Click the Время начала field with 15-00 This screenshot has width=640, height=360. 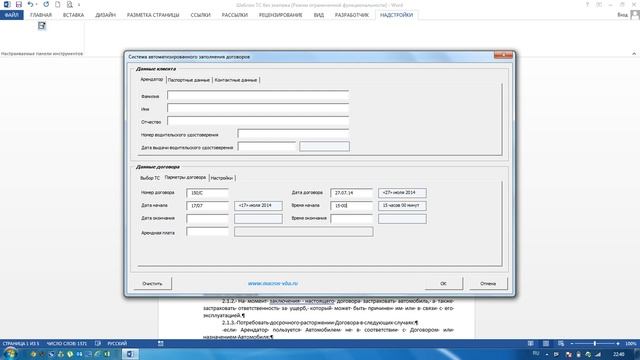351,206
